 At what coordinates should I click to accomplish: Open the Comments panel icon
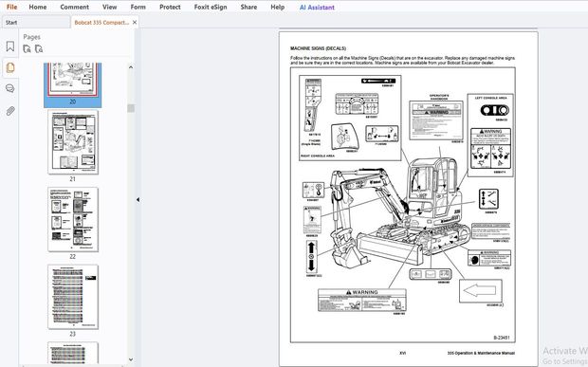(x=10, y=88)
